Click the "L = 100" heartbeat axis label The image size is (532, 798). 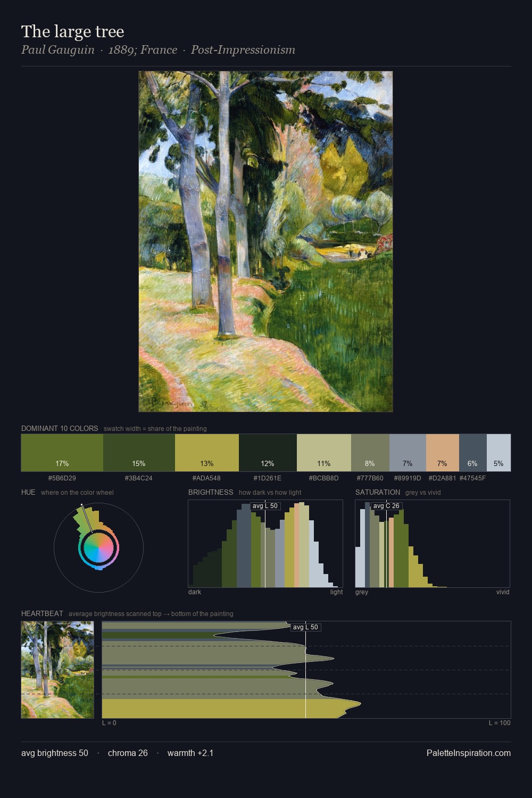pos(500,723)
